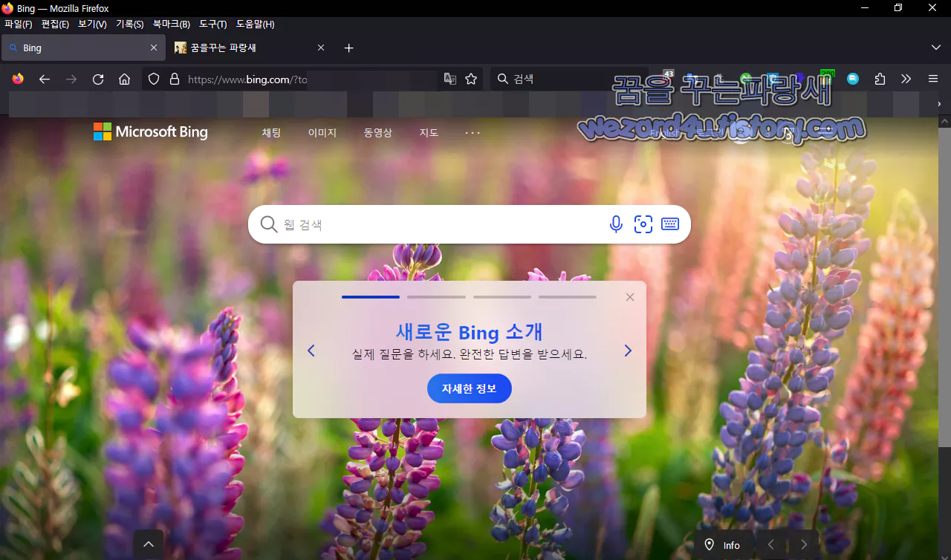Viewport: 951px width, 560px height.
Task: Open a new tab with the plus button
Action: pyautogui.click(x=349, y=48)
